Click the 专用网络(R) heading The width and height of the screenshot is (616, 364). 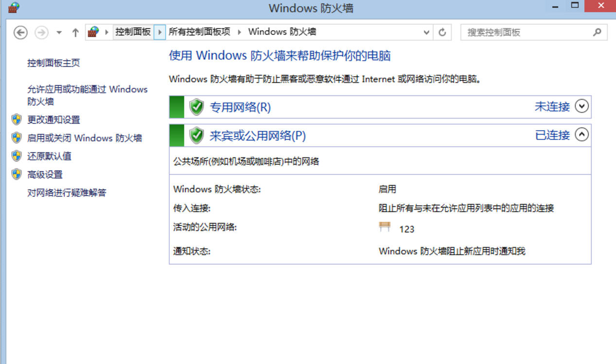pos(240,107)
